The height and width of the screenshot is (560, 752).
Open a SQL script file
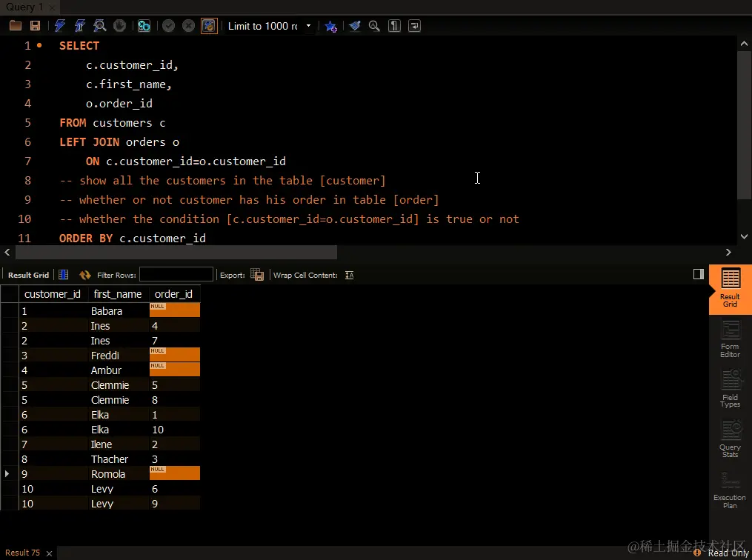click(16, 26)
